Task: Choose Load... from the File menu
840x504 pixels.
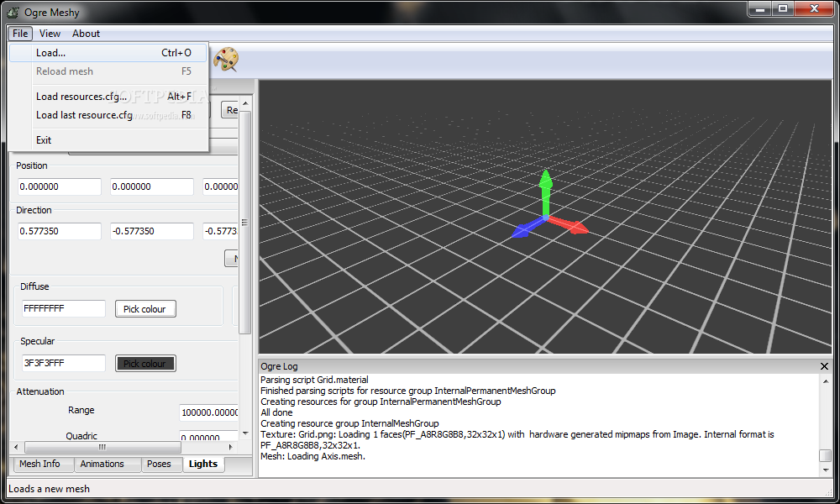Action: click(108, 52)
